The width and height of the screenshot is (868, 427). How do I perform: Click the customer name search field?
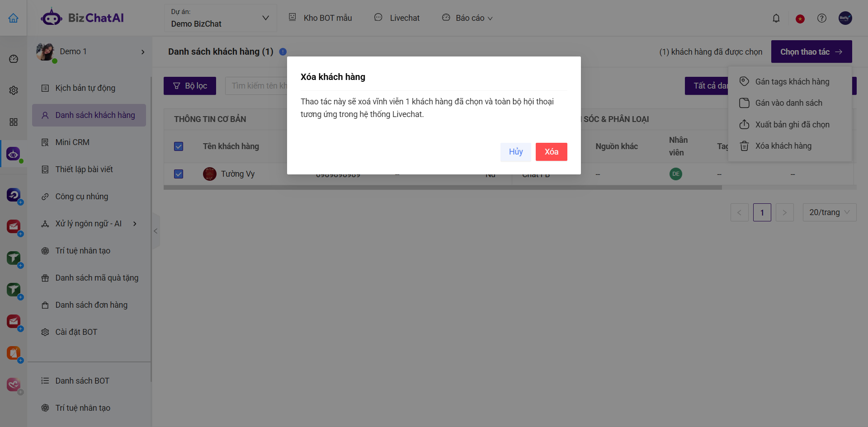(x=256, y=86)
